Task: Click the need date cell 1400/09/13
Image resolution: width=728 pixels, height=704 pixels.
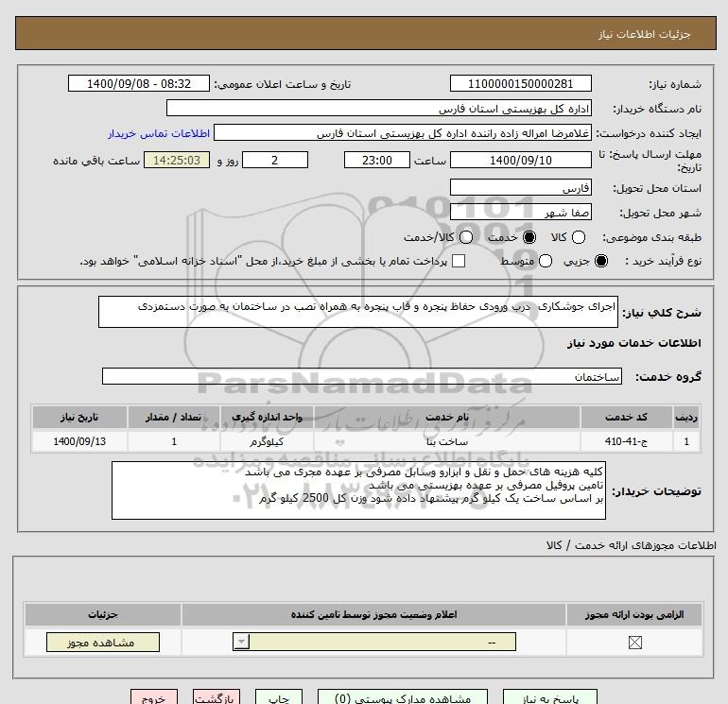Action: (x=79, y=441)
